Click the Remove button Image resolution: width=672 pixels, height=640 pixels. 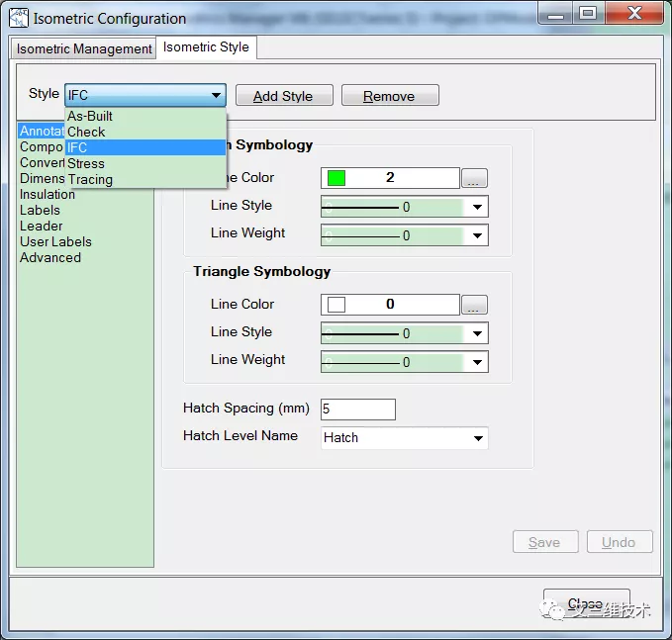(389, 96)
